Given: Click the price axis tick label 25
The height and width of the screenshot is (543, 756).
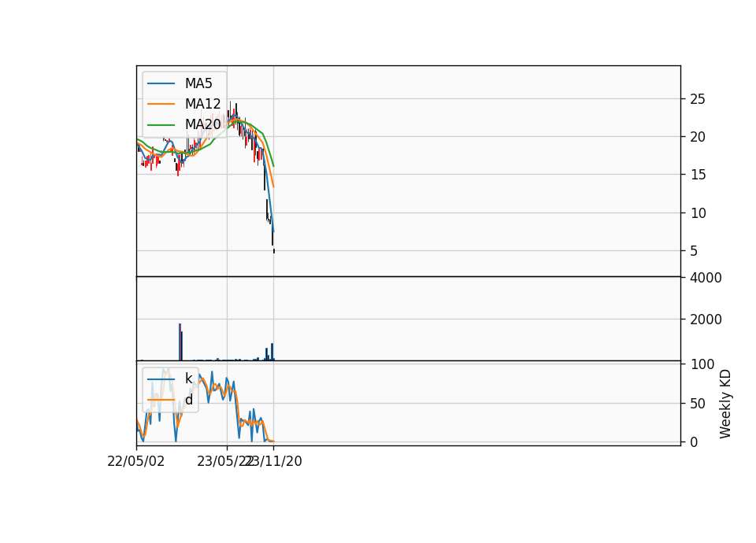Looking at the screenshot, I should [x=697, y=99].
